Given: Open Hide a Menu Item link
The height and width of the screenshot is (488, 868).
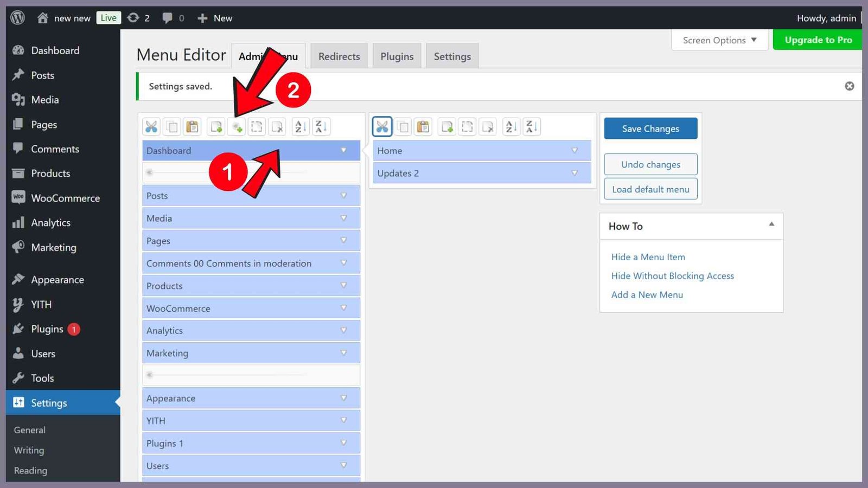Looking at the screenshot, I should pyautogui.click(x=648, y=257).
